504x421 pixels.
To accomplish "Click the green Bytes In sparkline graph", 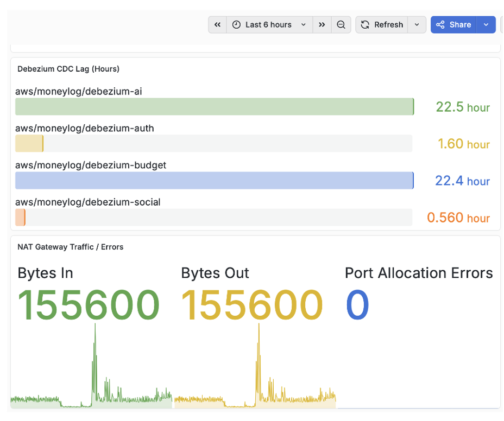I will (x=91, y=366).
